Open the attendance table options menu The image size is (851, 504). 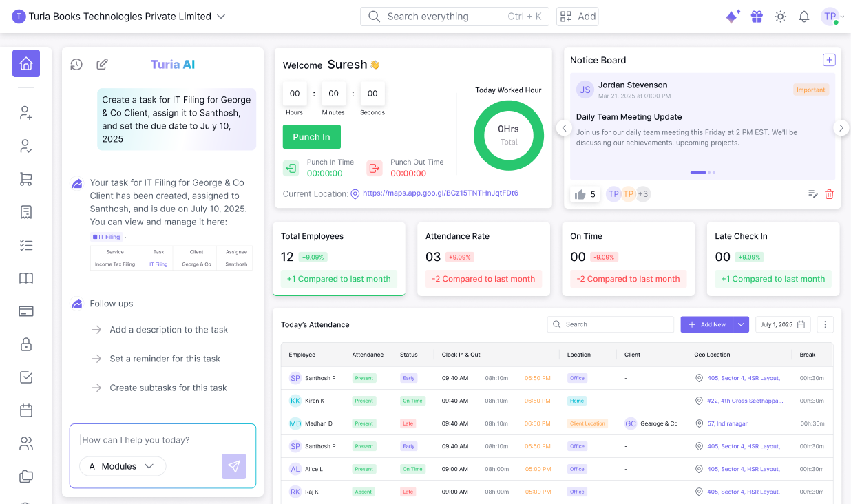pos(825,324)
